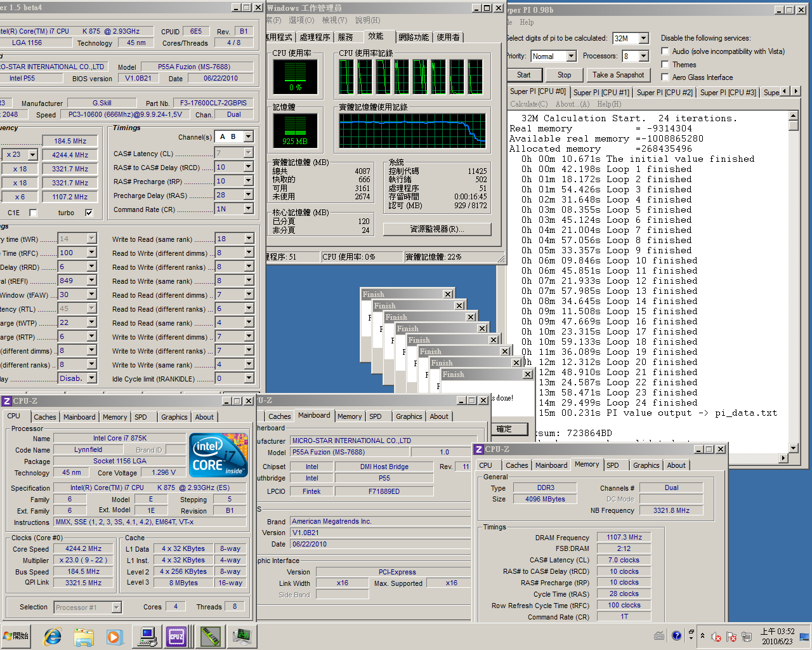This screenshot has height=650, width=812.
Task: Click the blue help question mark icon
Action: click(x=676, y=635)
